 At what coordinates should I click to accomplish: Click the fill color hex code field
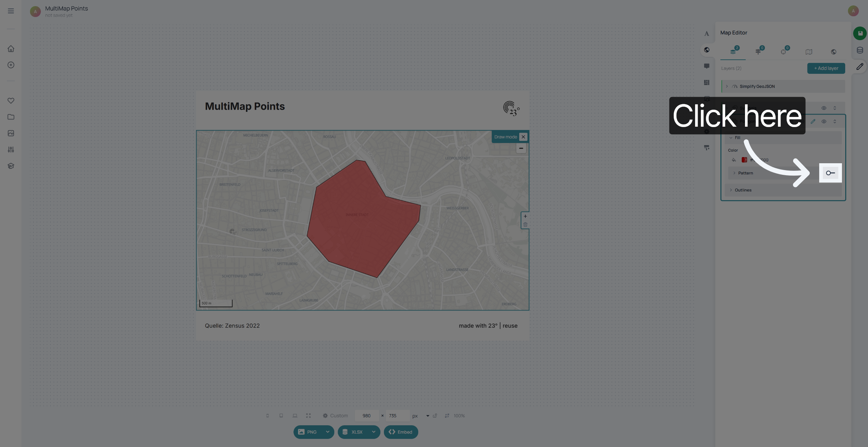[x=759, y=160]
